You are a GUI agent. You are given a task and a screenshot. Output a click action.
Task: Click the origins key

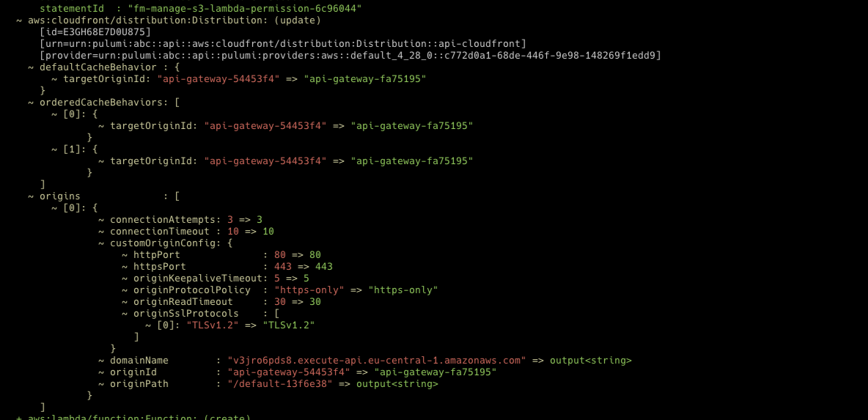(60, 196)
